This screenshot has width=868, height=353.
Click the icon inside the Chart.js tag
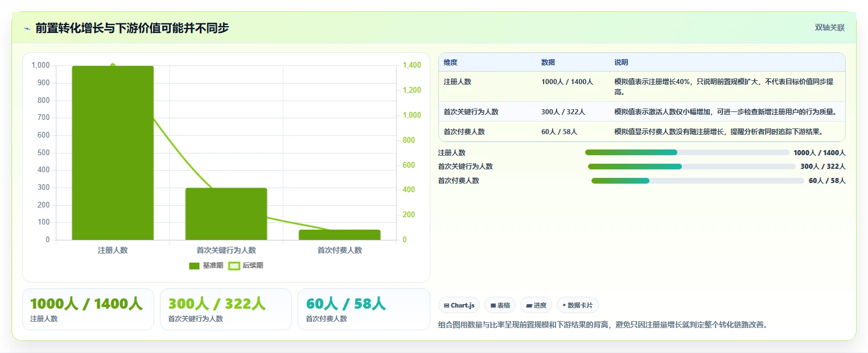(x=447, y=305)
